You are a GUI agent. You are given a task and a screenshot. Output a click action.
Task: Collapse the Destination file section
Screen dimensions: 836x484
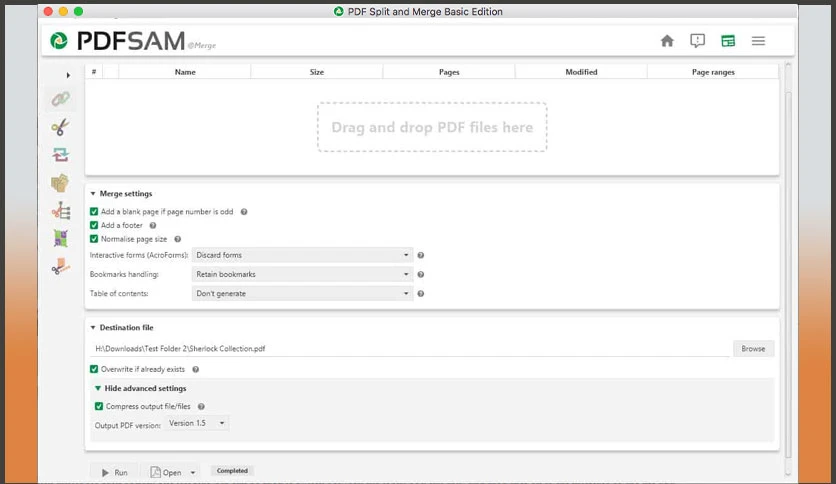(x=93, y=327)
